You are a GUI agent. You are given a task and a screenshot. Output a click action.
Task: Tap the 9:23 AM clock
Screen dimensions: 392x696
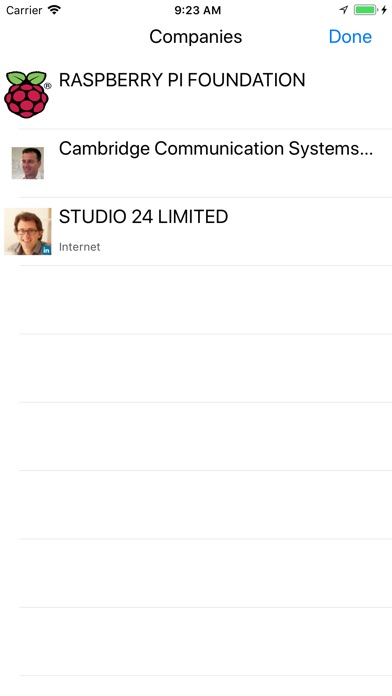tap(198, 10)
